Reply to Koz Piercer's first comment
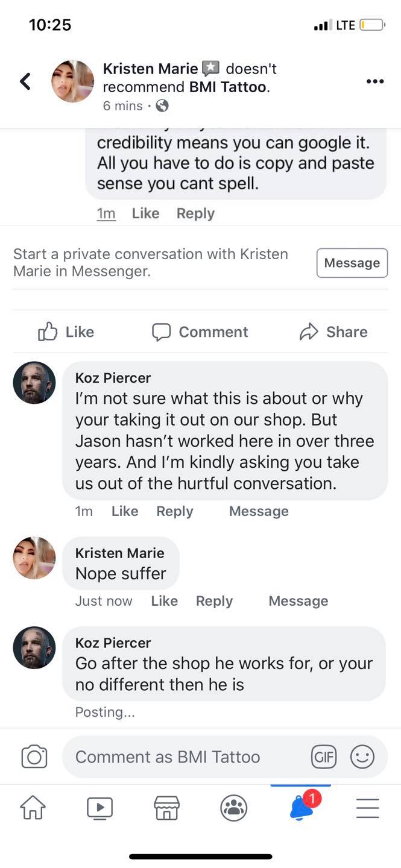The height and width of the screenshot is (868, 401). pyautogui.click(x=174, y=511)
